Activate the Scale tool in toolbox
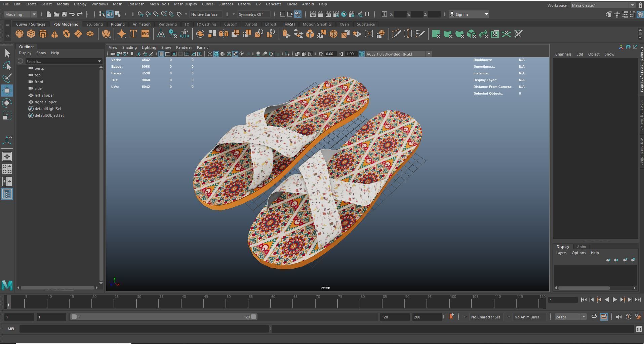 [x=7, y=115]
